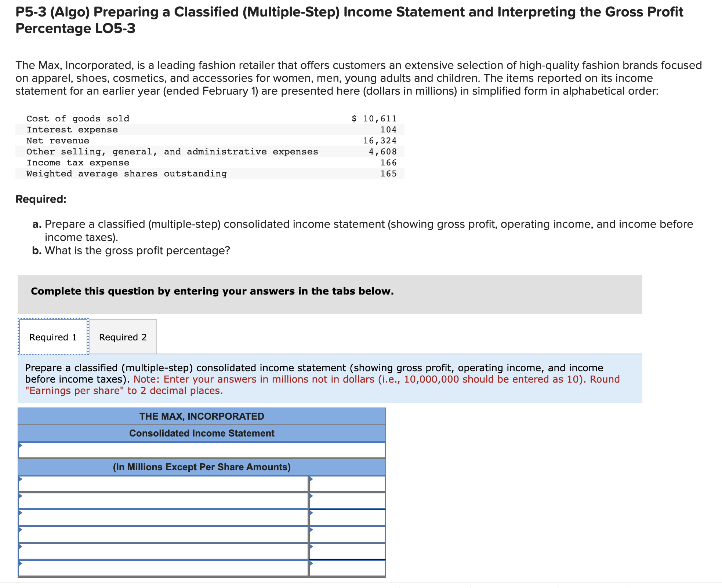This screenshot has height=588, width=722.
Task: Expand fourth row account label dropdown
Action: pyautogui.click(x=163, y=535)
